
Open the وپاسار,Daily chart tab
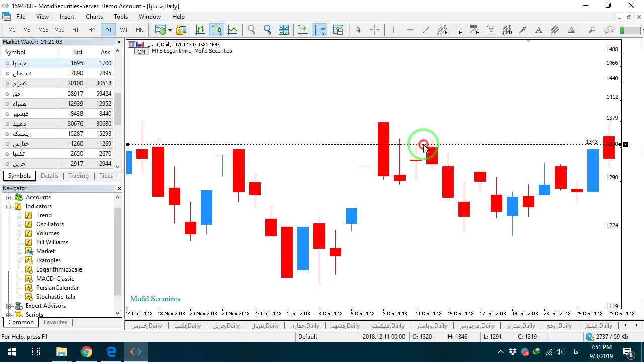coord(432,326)
